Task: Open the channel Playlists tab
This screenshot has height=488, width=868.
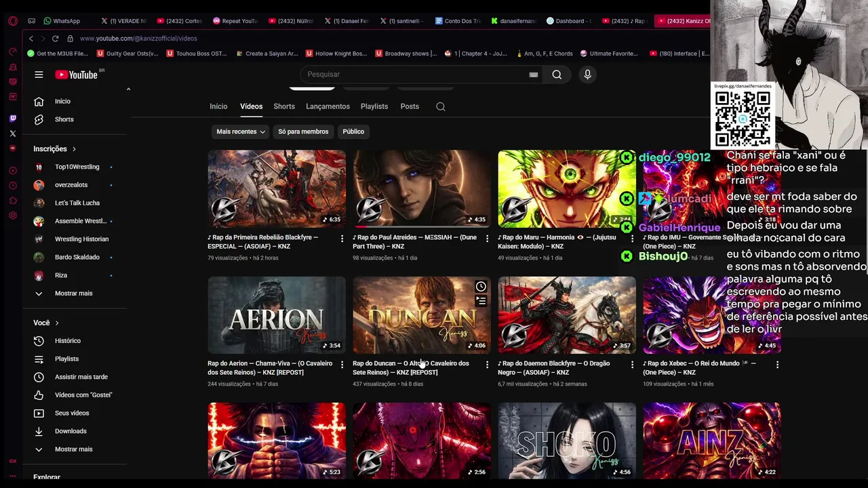Action: tap(374, 106)
